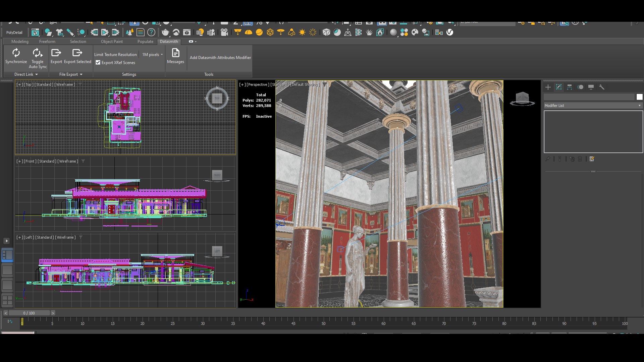Expand the File Export panel dropdown
This screenshot has width=644, height=362.
71,74
